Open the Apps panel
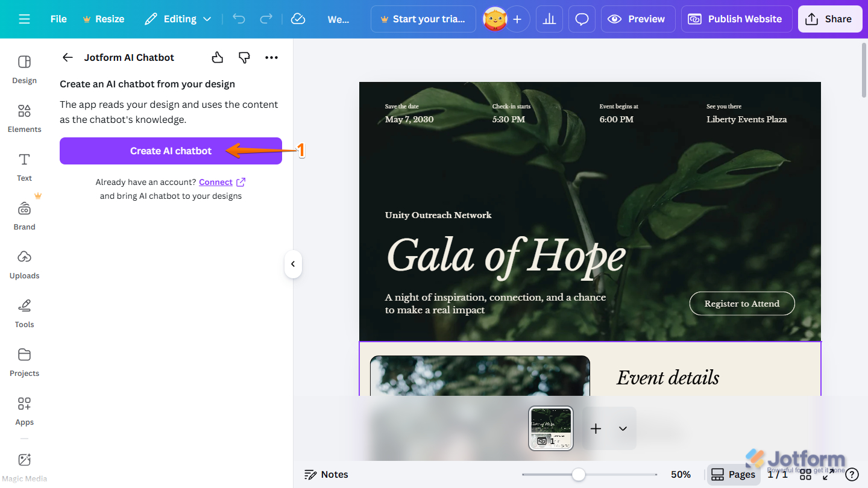 click(24, 410)
